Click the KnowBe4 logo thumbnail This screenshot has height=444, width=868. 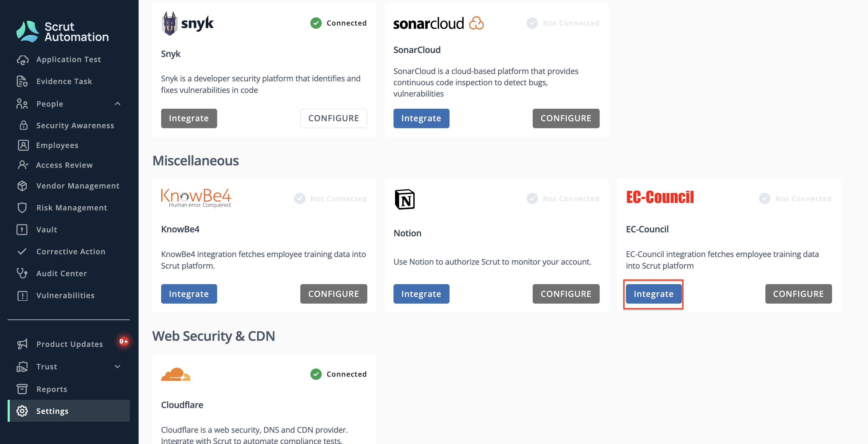pos(196,198)
